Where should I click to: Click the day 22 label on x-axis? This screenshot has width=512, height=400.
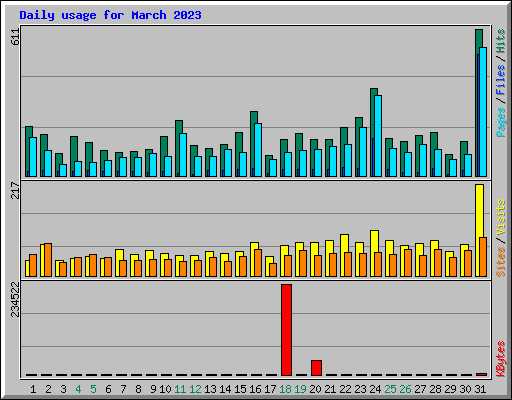pyautogui.click(x=345, y=389)
